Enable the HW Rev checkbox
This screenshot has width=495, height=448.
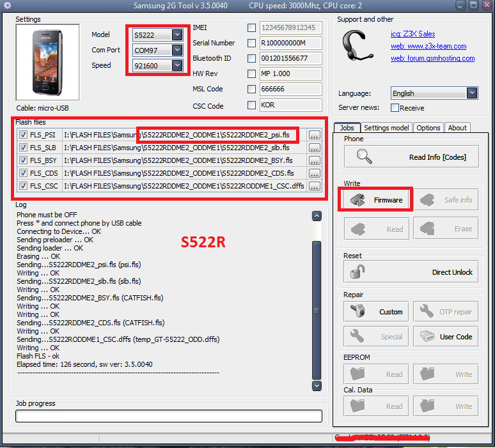251,74
